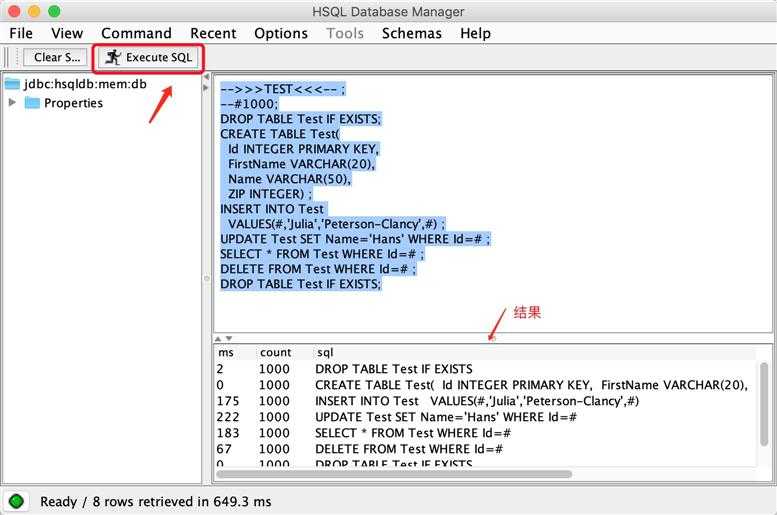Image resolution: width=777 pixels, height=515 pixels.
Task: Click the Properties folder icon
Action: [32, 103]
